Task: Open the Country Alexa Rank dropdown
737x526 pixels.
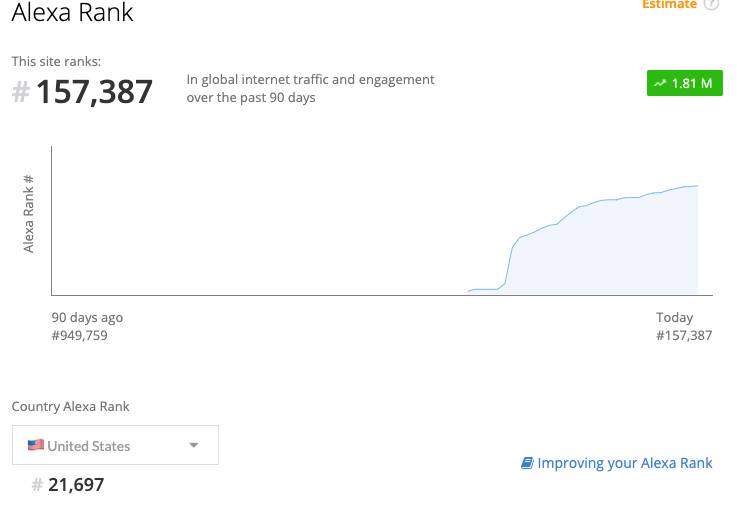Action: (x=115, y=445)
